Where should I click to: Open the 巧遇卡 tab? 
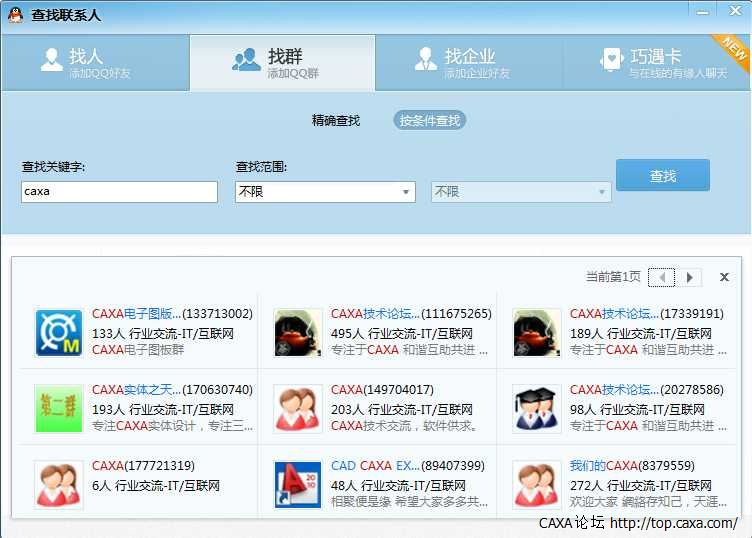pos(656,62)
